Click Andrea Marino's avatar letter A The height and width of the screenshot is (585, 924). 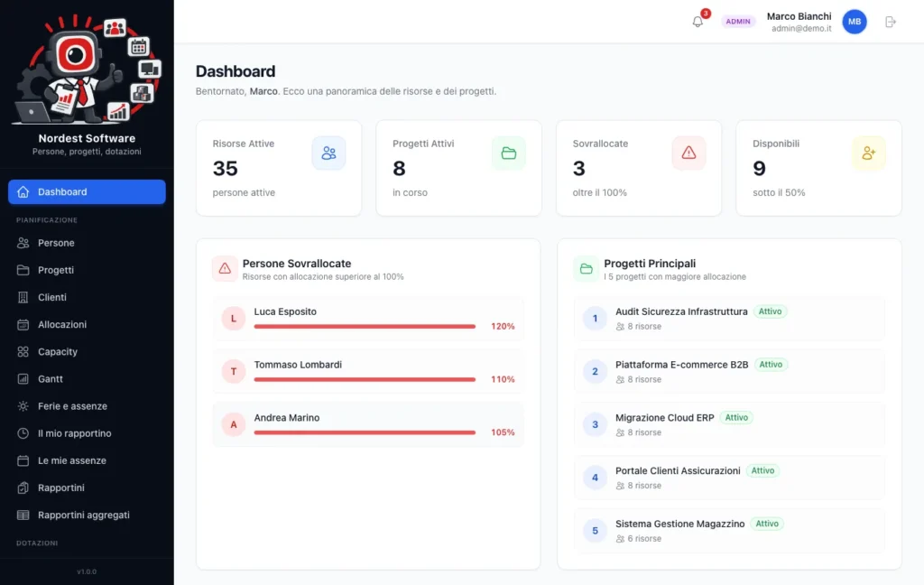pyautogui.click(x=234, y=424)
